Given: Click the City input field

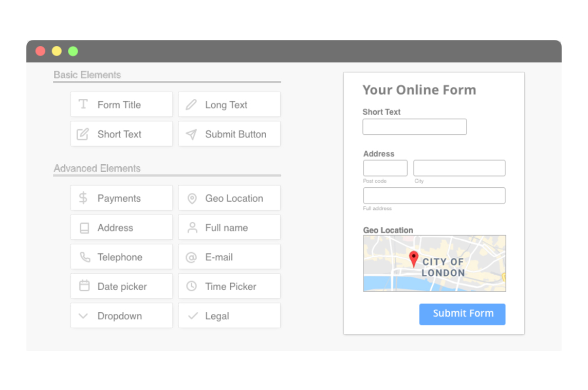Looking at the screenshot, I should [459, 168].
